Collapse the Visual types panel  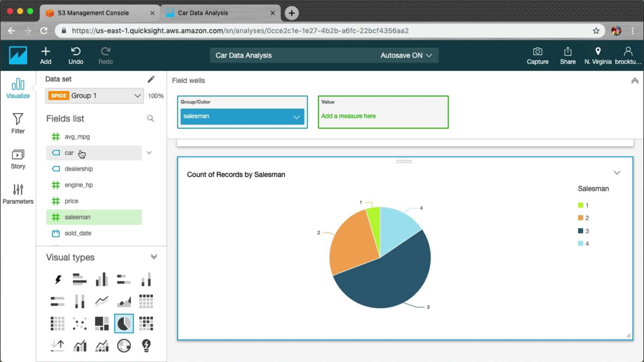tap(154, 257)
